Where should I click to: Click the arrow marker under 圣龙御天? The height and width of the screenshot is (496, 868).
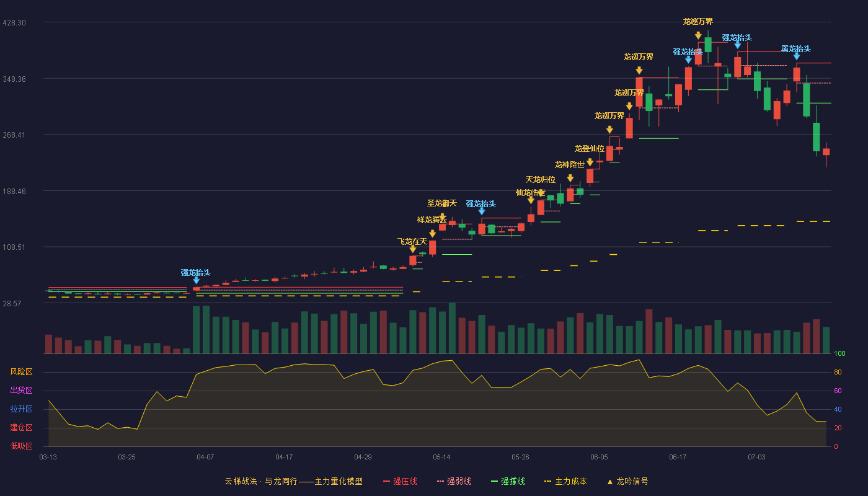[442, 217]
